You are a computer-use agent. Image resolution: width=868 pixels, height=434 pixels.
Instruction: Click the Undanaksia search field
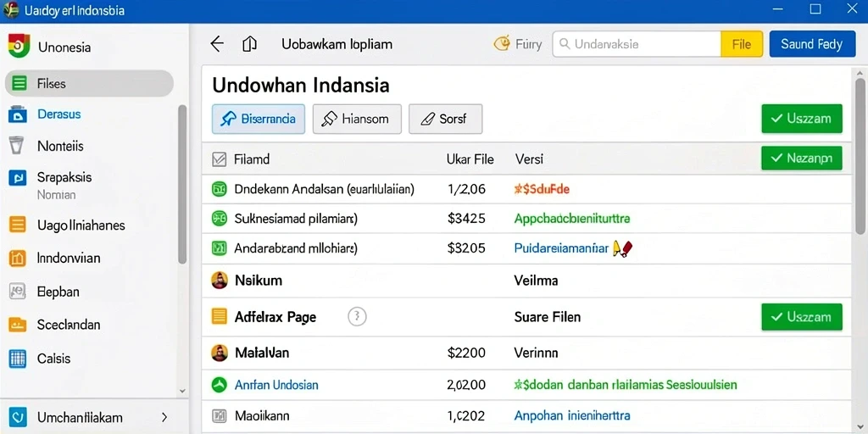637,44
